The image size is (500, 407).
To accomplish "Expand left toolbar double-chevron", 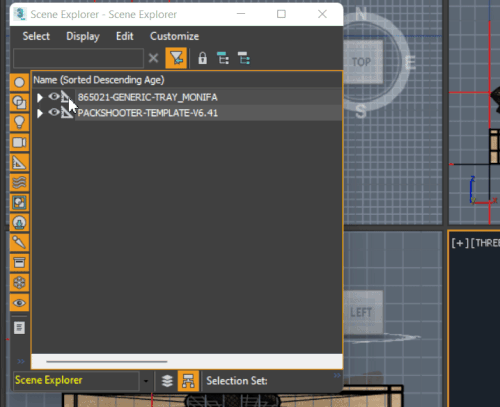I will 21,361.
